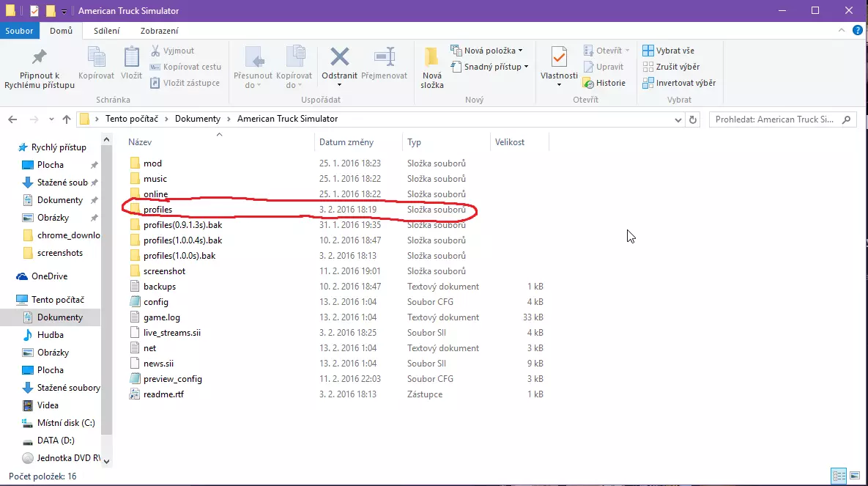Select the mod folder
868x486 pixels.
[152, 163]
